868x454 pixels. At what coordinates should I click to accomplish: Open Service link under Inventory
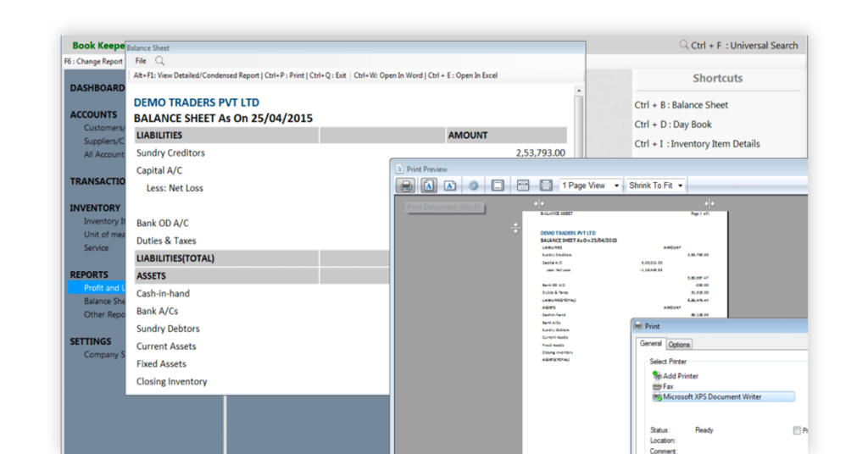[x=97, y=247]
